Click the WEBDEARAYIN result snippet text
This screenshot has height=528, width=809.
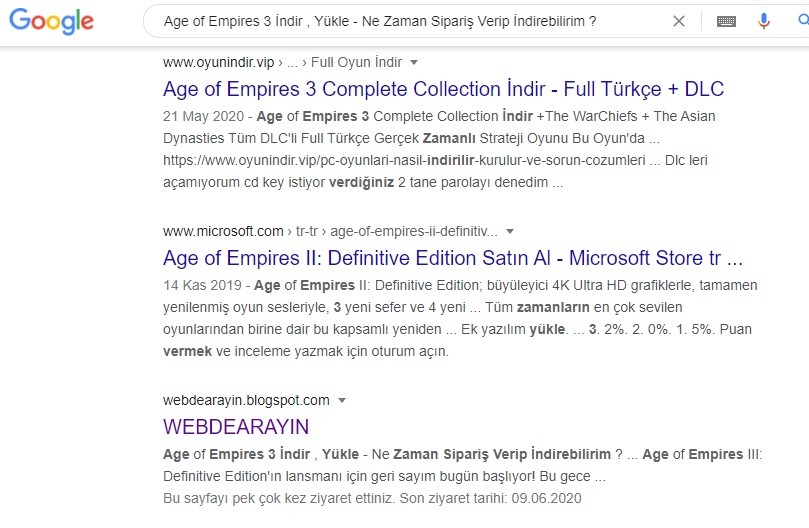pyautogui.click(x=462, y=465)
